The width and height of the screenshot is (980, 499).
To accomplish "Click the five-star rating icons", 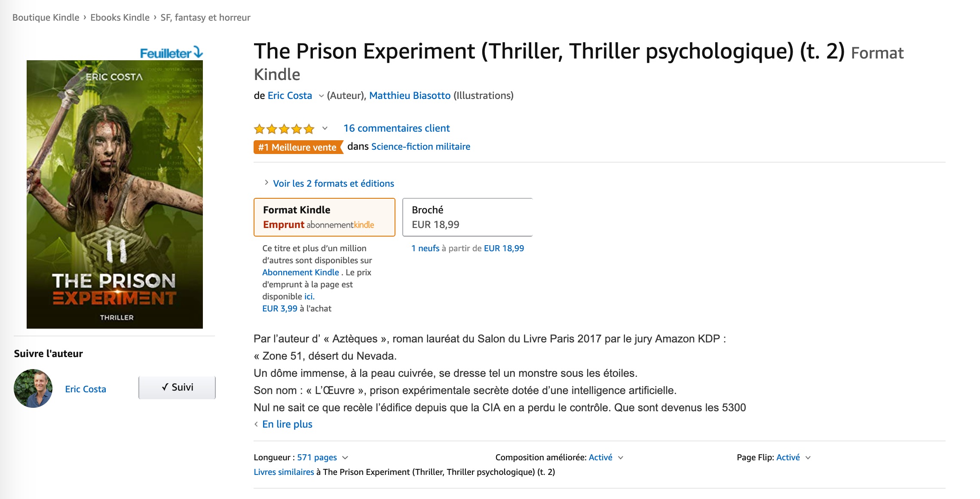I will [x=284, y=129].
